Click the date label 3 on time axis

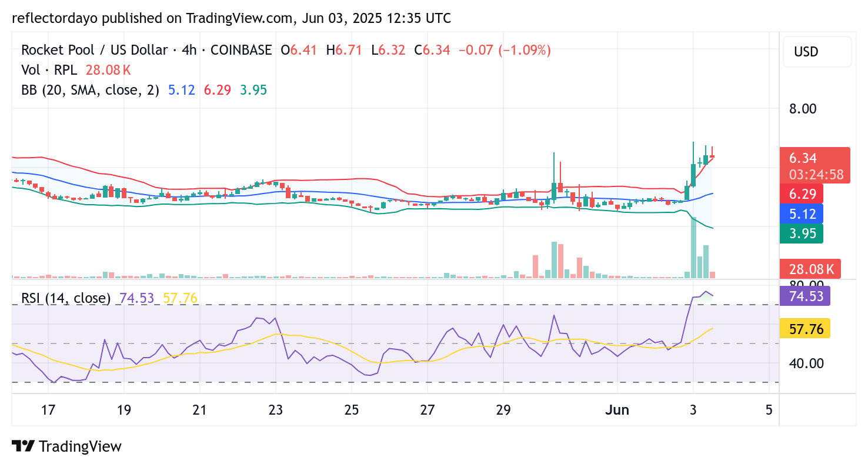693,409
